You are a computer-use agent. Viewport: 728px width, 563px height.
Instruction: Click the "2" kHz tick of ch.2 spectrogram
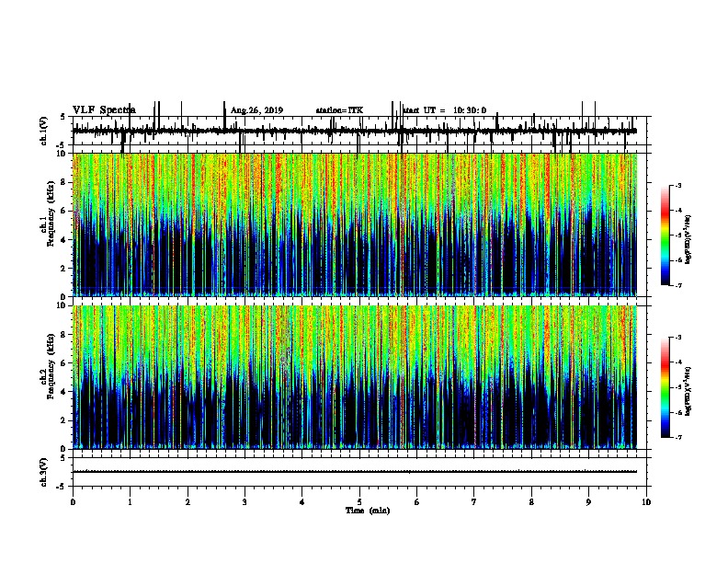pos(63,420)
